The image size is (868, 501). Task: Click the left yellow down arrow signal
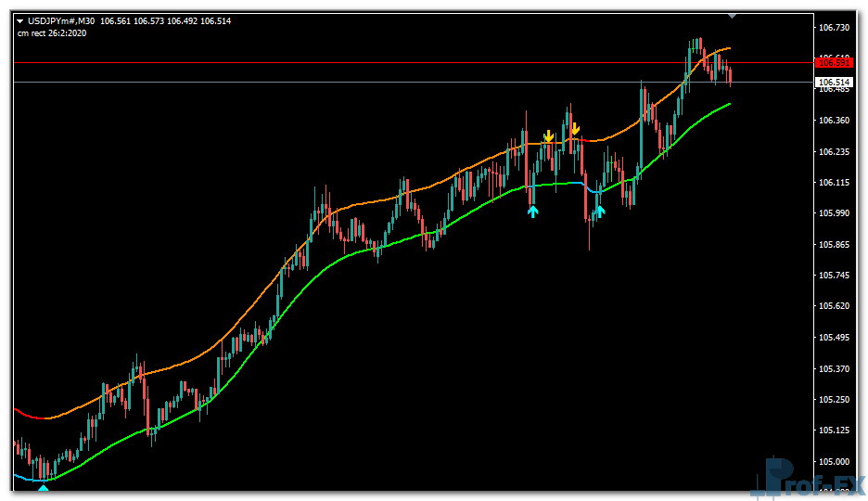[549, 137]
